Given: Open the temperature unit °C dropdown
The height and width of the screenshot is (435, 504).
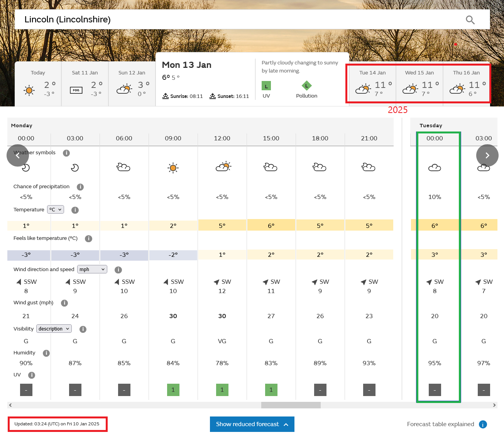Looking at the screenshot, I should pos(56,210).
